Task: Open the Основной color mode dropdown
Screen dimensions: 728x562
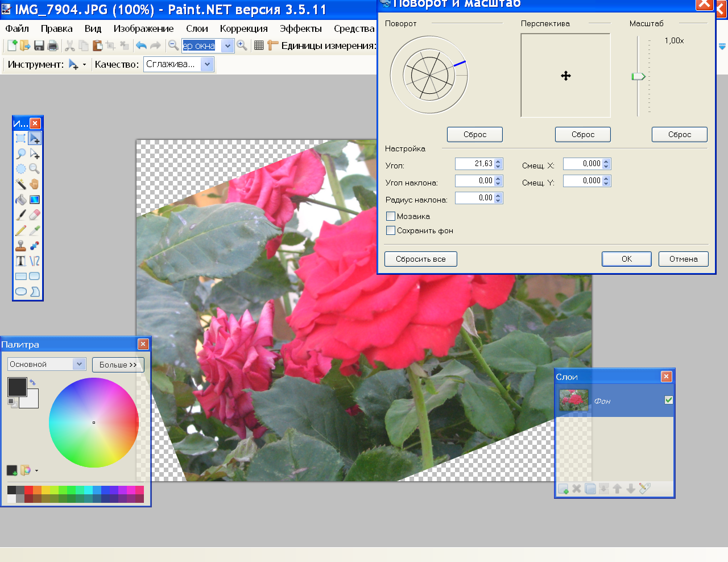Action: coord(79,364)
